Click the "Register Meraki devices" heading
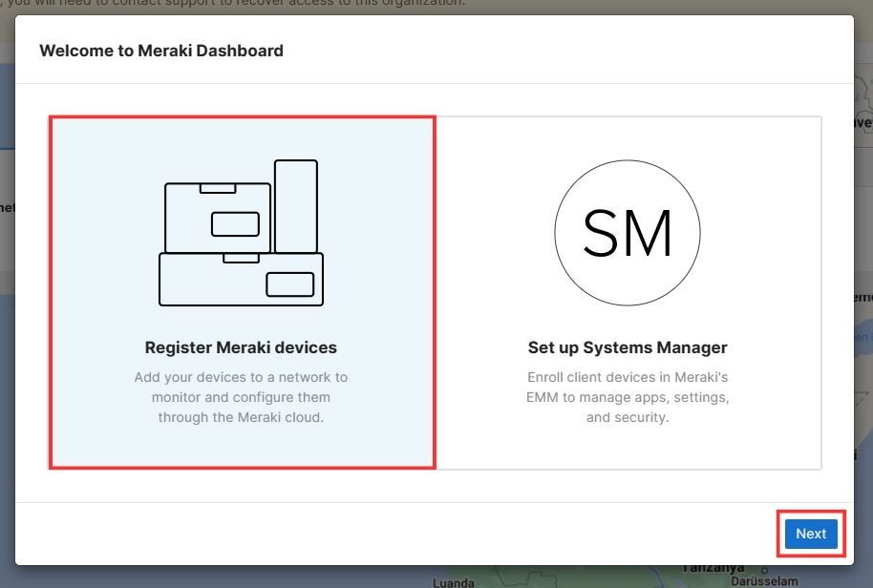 click(x=241, y=347)
